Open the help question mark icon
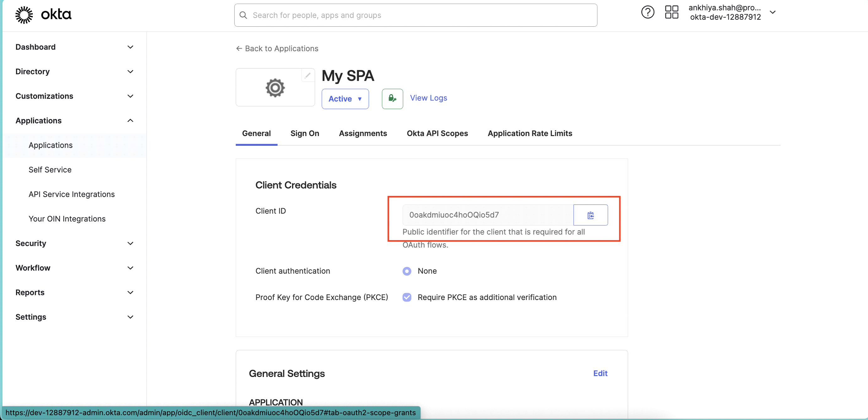This screenshot has height=420, width=868. pos(647,13)
